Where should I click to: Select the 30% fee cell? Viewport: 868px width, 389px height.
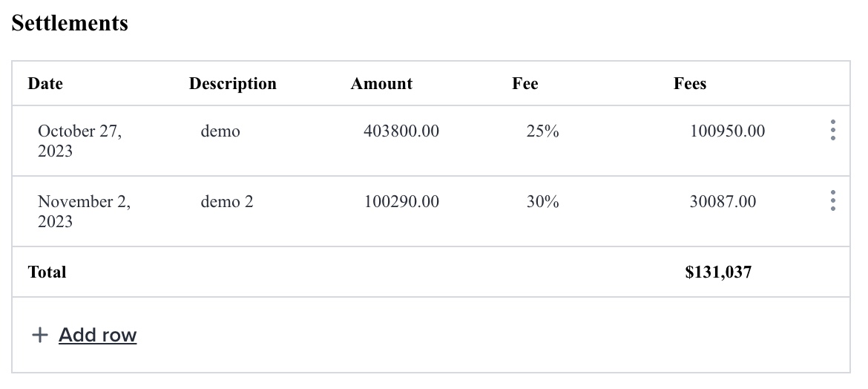click(x=542, y=202)
